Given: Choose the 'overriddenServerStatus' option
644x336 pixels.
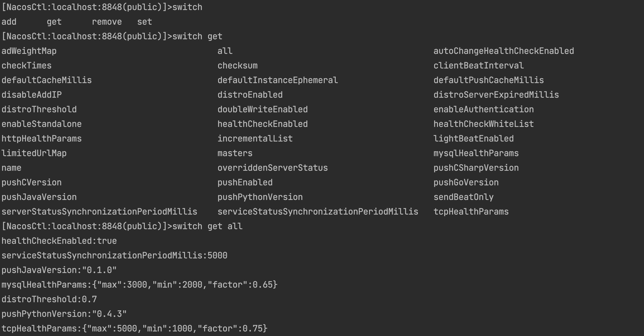Looking at the screenshot, I should [x=272, y=168].
